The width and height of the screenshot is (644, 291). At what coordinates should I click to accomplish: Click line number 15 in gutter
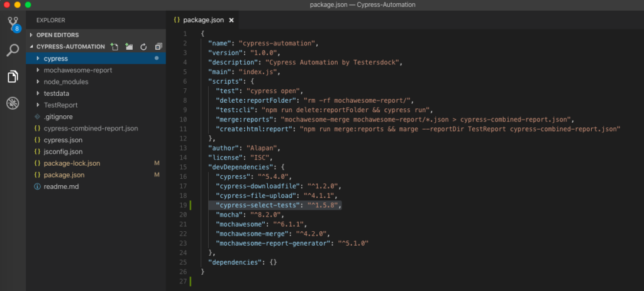pyautogui.click(x=183, y=167)
